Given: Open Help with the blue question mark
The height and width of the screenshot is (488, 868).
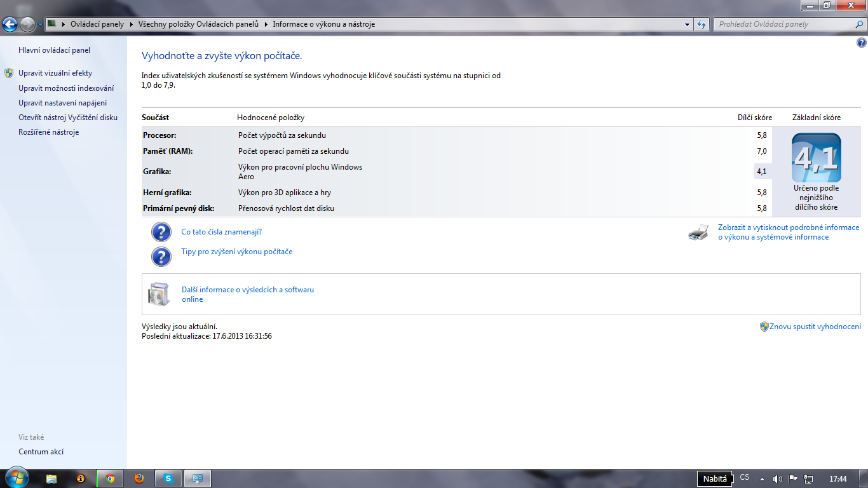Looking at the screenshot, I should (x=861, y=43).
